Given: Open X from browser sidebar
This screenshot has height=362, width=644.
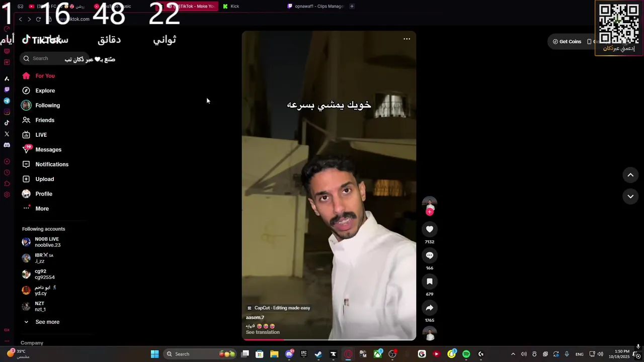Looking at the screenshot, I should (7, 134).
